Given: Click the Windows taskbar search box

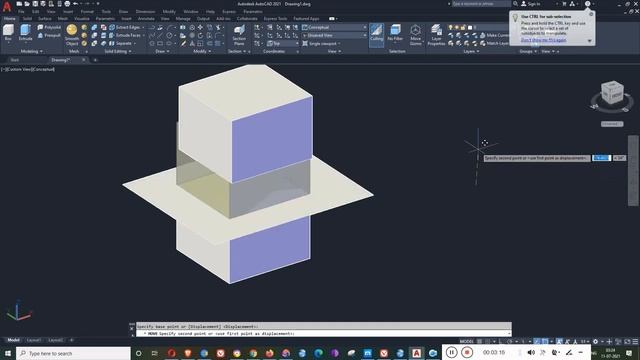Looking at the screenshot, I should tap(73, 353).
